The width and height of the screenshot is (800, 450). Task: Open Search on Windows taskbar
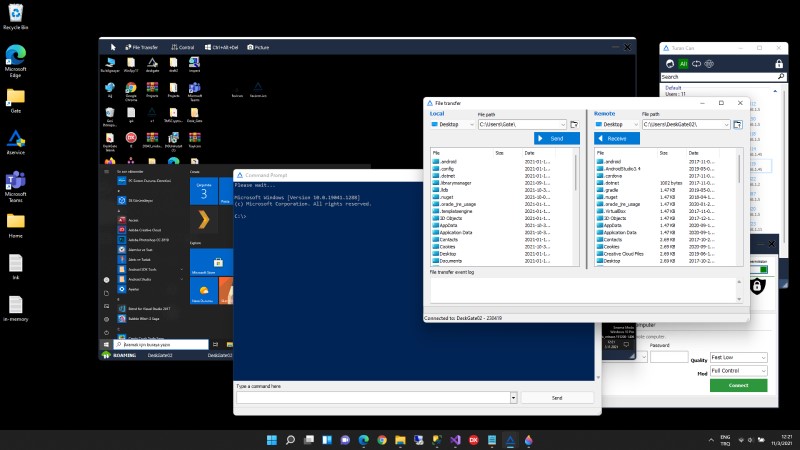pos(290,440)
